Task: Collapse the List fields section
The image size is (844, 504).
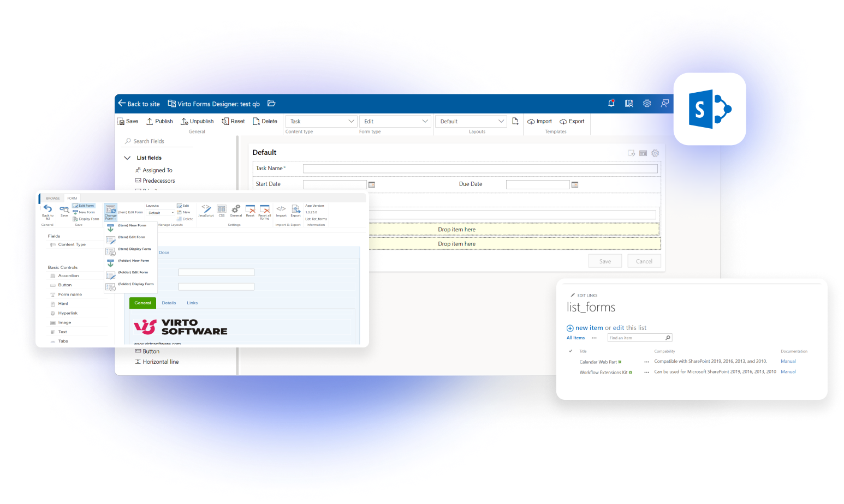Action: (x=127, y=158)
